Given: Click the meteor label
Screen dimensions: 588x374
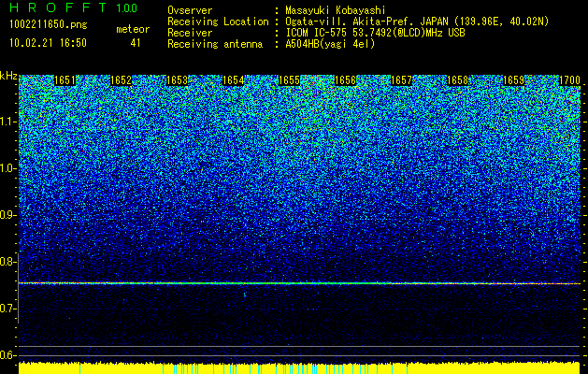Looking at the screenshot, I should [x=133, y=29].
